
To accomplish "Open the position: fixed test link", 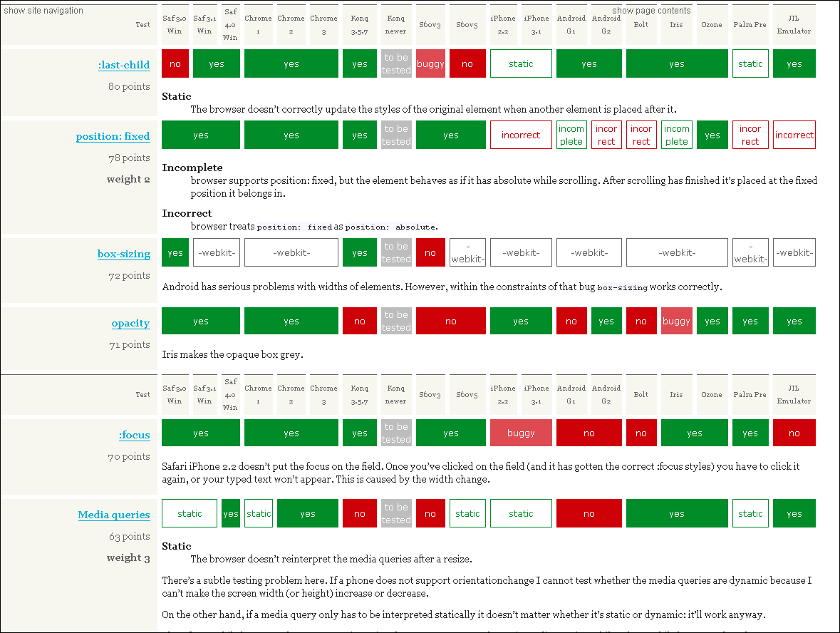I will coord(113,136).
